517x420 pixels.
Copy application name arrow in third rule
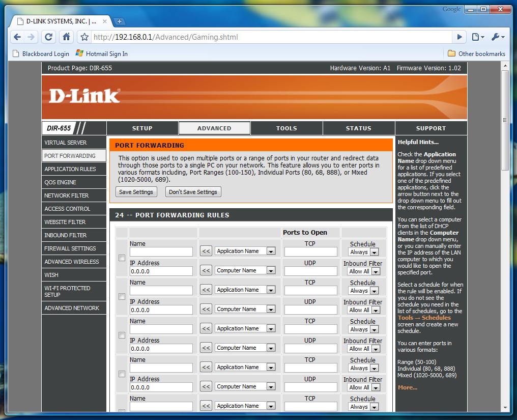point(206,328)
